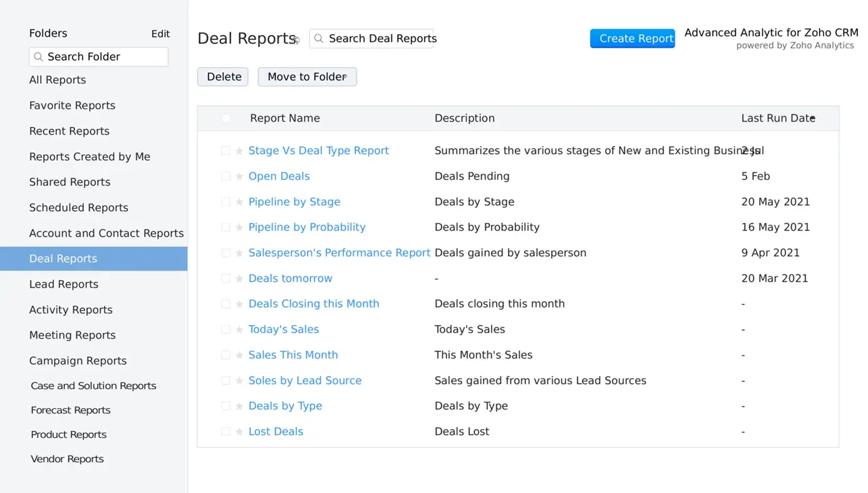Switch to Favorite Reports folder
Screen dimensions: 868x493
pos(72,106)
